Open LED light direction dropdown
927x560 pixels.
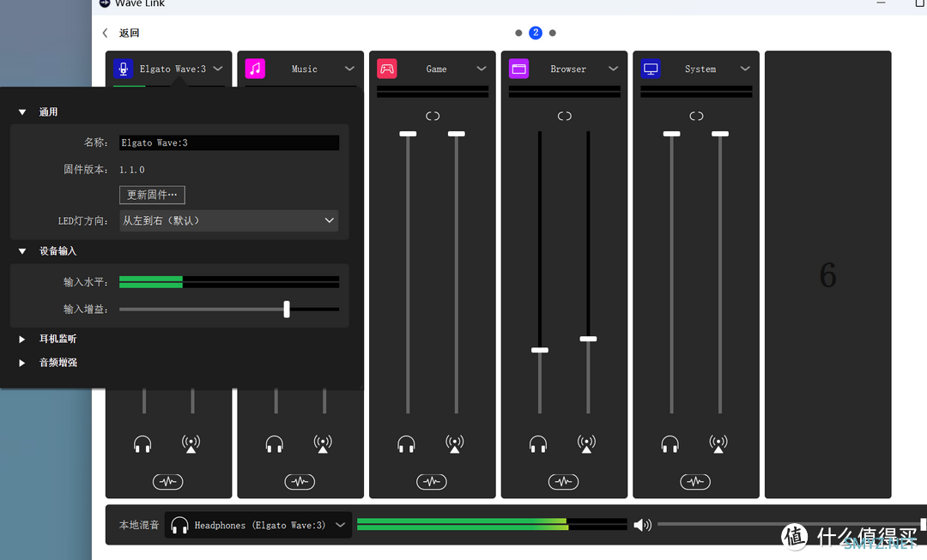[229, 220]
